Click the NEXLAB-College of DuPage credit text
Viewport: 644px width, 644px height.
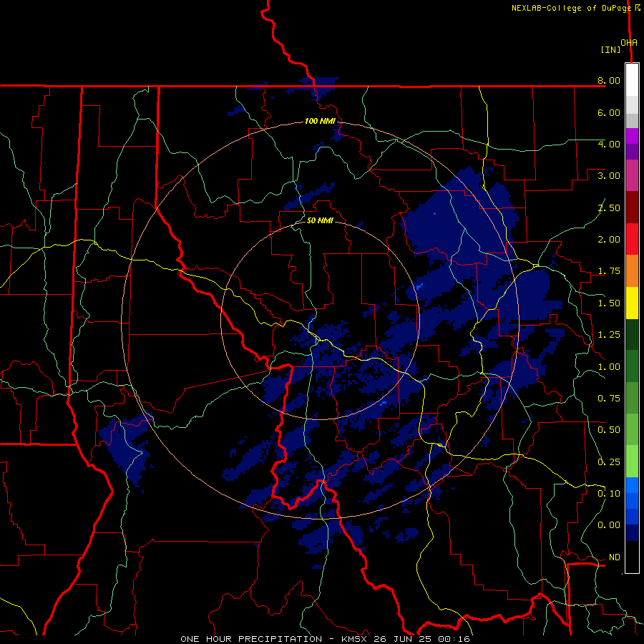(571, 8)
